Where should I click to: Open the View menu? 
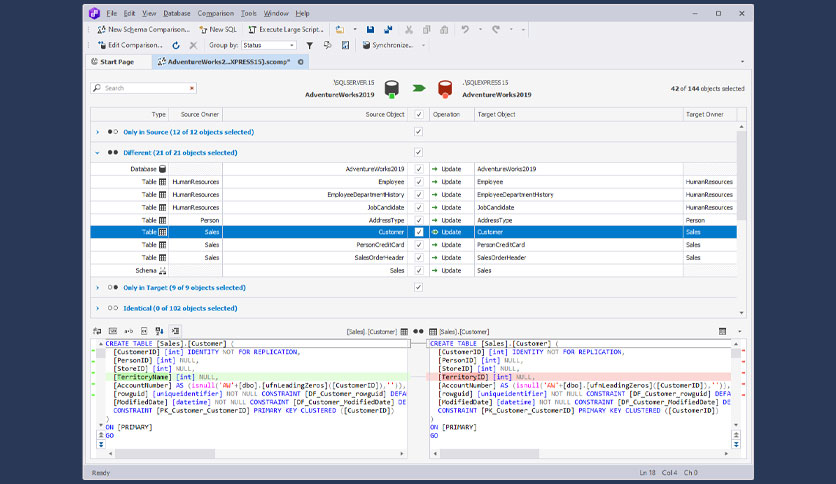click(149, 13)
